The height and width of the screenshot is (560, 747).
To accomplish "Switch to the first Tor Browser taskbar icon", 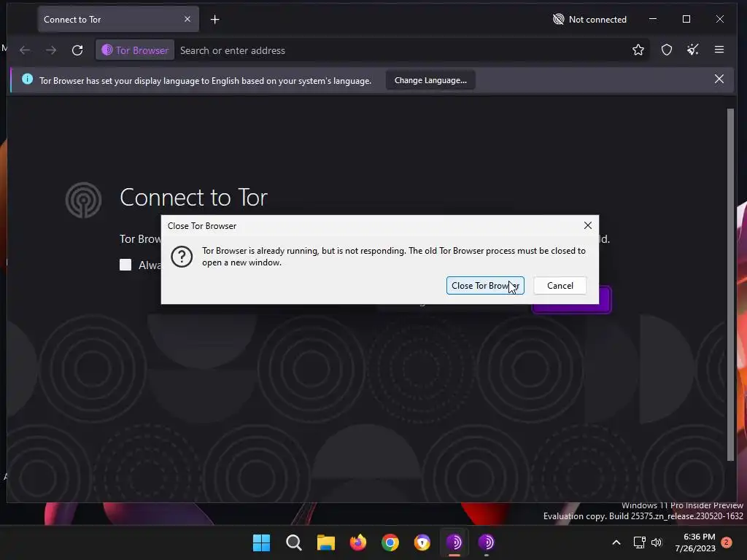I will [x=454, y=542].
